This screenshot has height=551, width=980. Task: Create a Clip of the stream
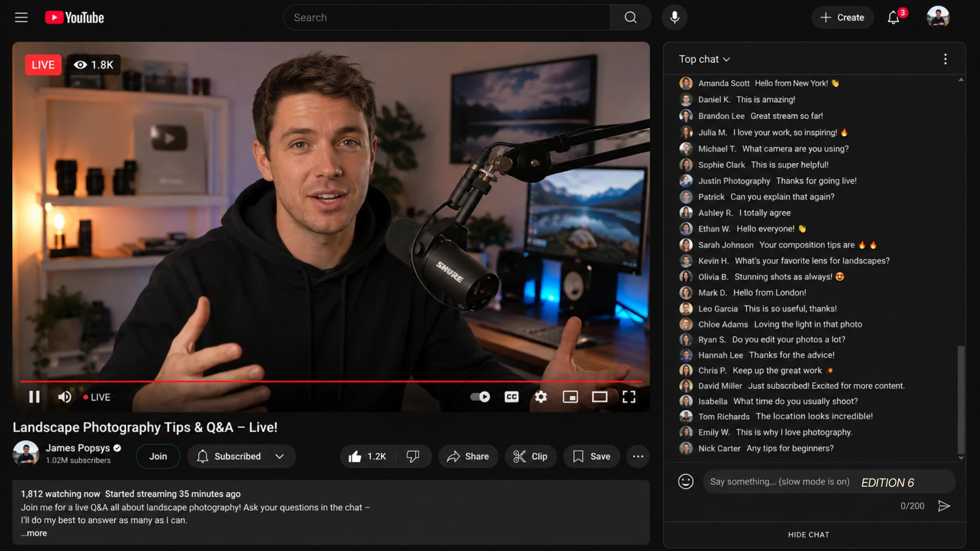point(530,456)
